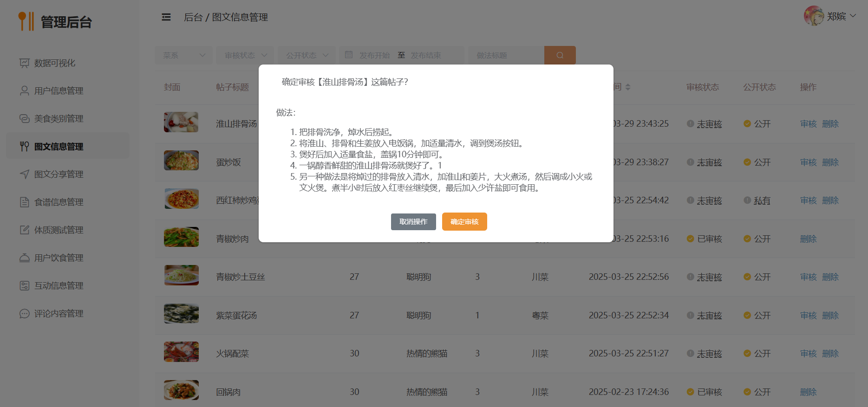Click the 用户饮食管理 dish icon
The width and height of the screenshot is (868, 407).
24,258
